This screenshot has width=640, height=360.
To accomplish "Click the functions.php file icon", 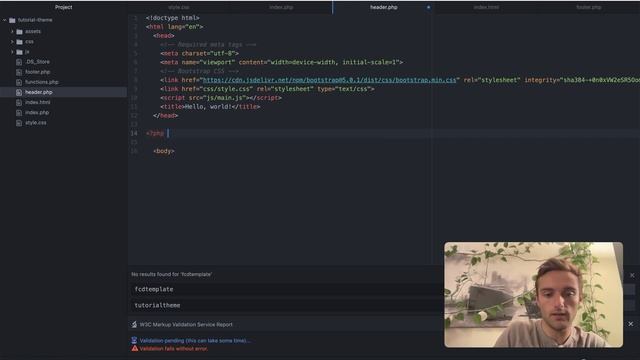I will tap(19, 82).
